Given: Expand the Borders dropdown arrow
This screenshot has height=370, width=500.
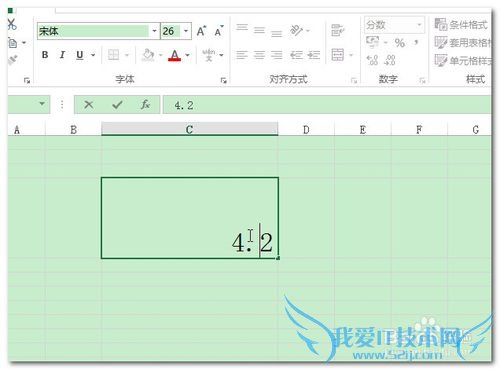Looking at the screenshot, I should tap(127, 55).
